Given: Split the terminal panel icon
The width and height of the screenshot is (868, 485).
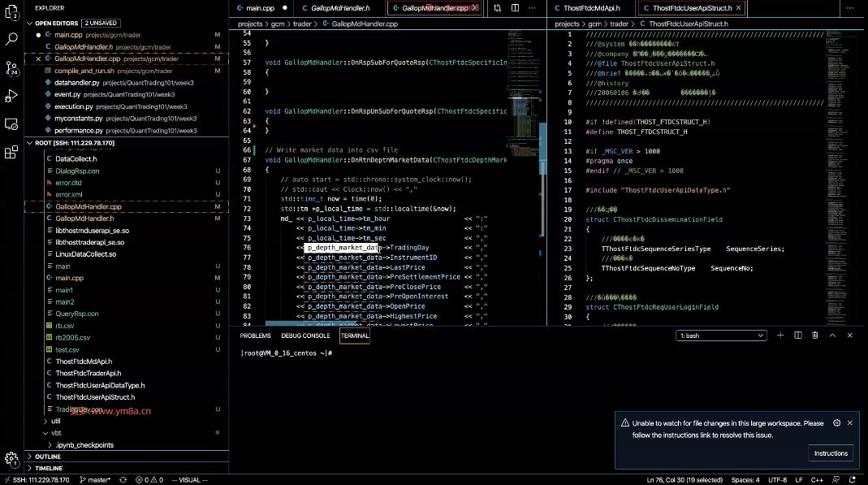Looking at the screenshot, I should [797, 336].
